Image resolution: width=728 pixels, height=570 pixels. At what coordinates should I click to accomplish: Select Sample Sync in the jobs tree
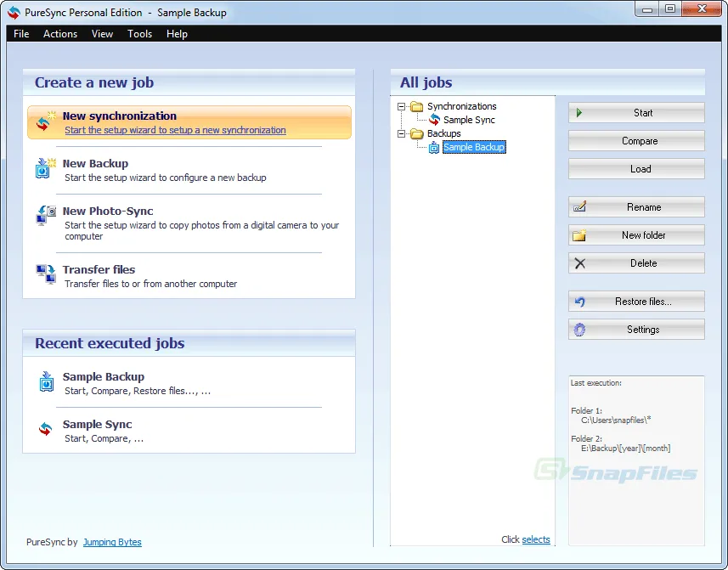[469, 120]
